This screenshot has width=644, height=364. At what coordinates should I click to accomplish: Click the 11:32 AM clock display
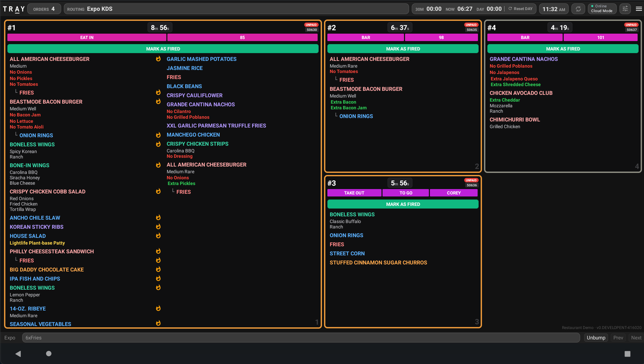(x=554, y=9)
